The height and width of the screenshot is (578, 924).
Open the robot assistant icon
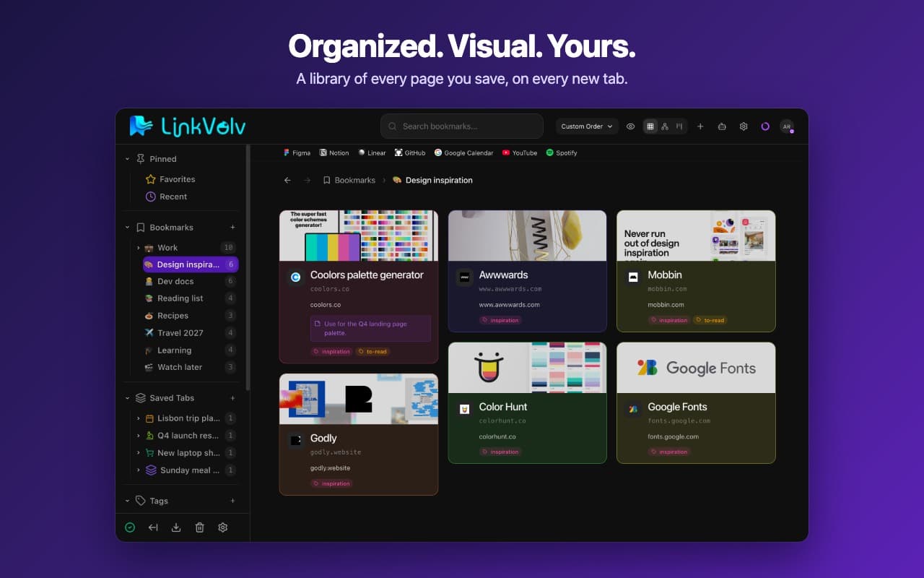721,126
